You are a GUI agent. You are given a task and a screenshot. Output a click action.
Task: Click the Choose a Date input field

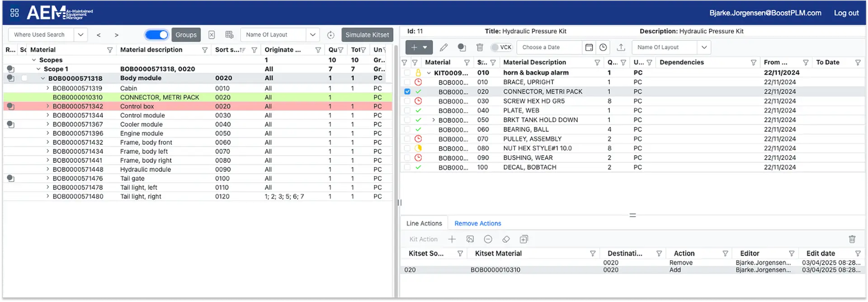pos(551,47)
